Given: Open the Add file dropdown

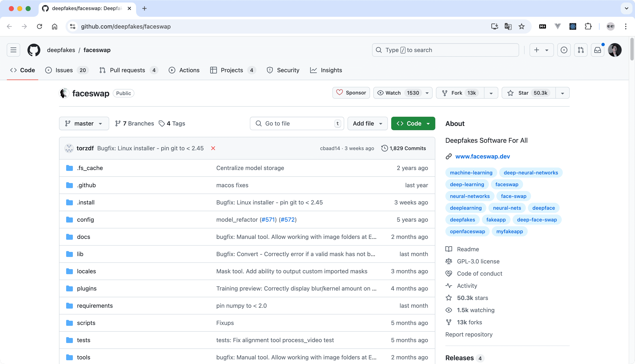Looking at the screenshot, I should 367,123.
